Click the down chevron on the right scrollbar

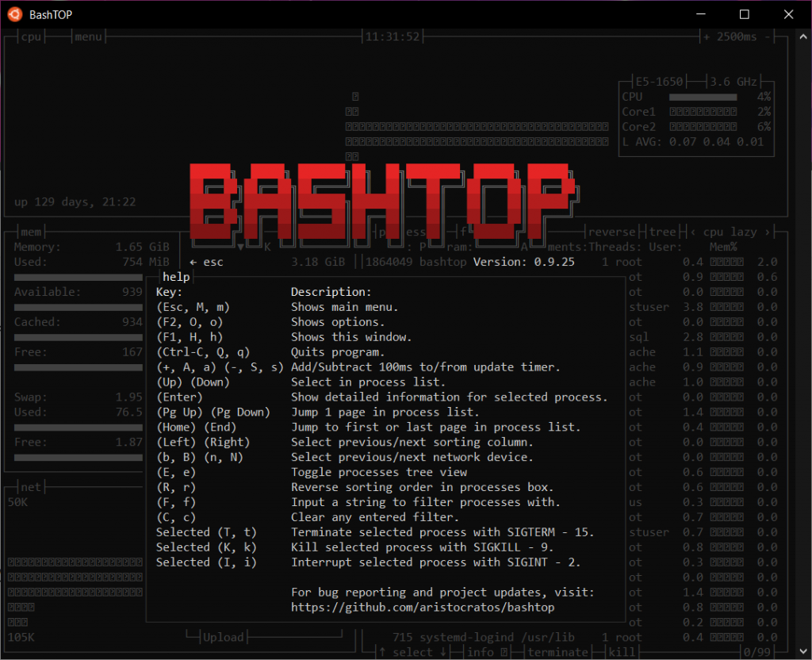coord(802,652)
